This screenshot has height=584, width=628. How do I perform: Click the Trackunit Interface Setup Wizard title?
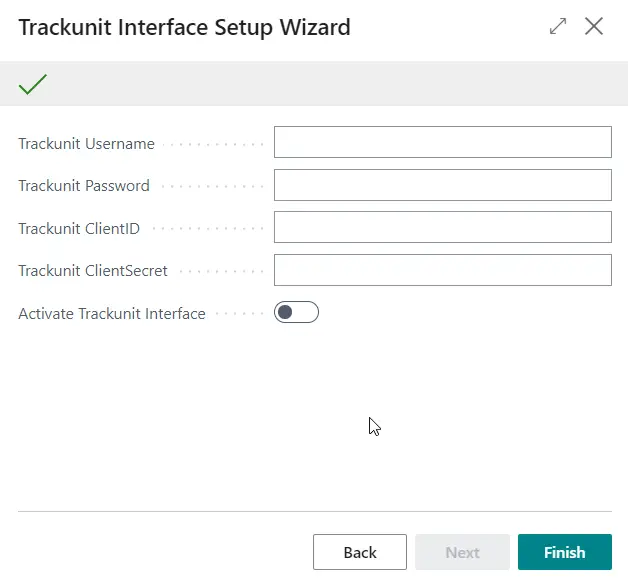pyautogui.click(x=184, y=27)
